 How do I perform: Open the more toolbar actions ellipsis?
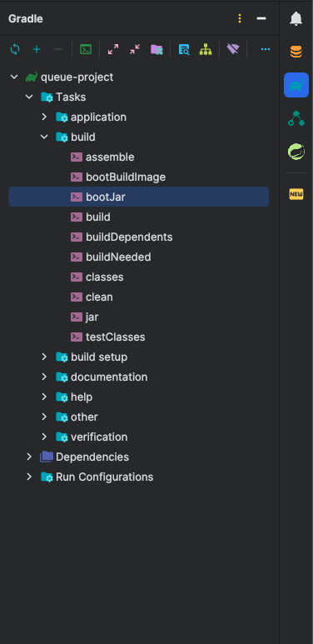pos(266,50)
